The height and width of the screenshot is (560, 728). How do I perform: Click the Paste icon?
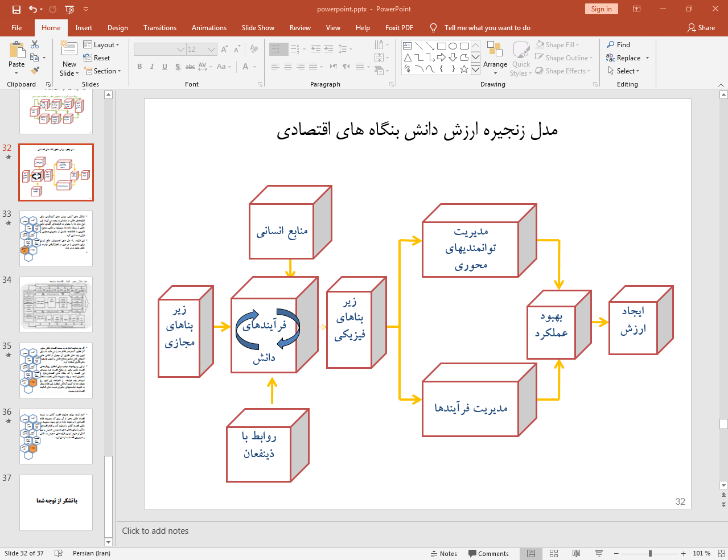click(x=17, y=51)
